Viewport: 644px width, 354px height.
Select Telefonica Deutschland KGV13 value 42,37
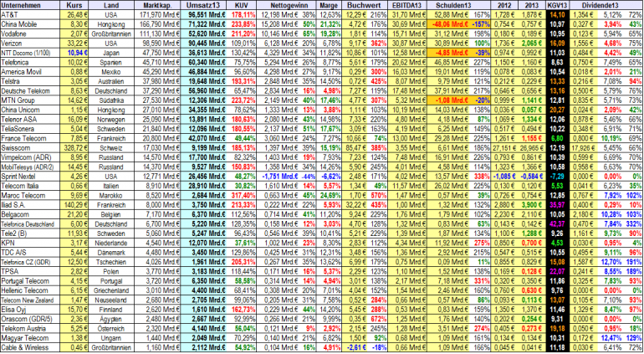pos(558,223)
